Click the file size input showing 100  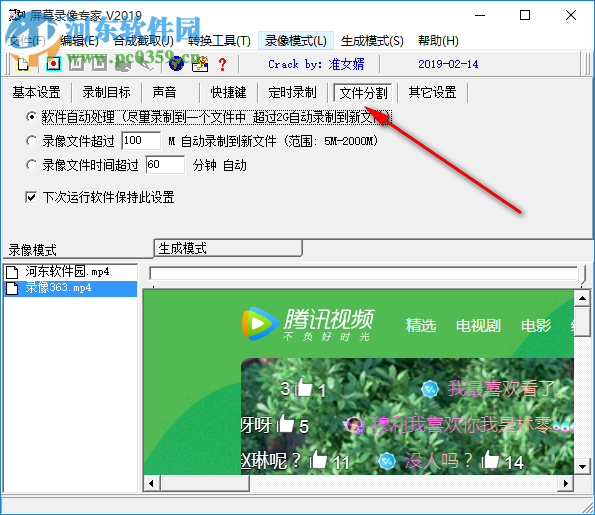141,141
